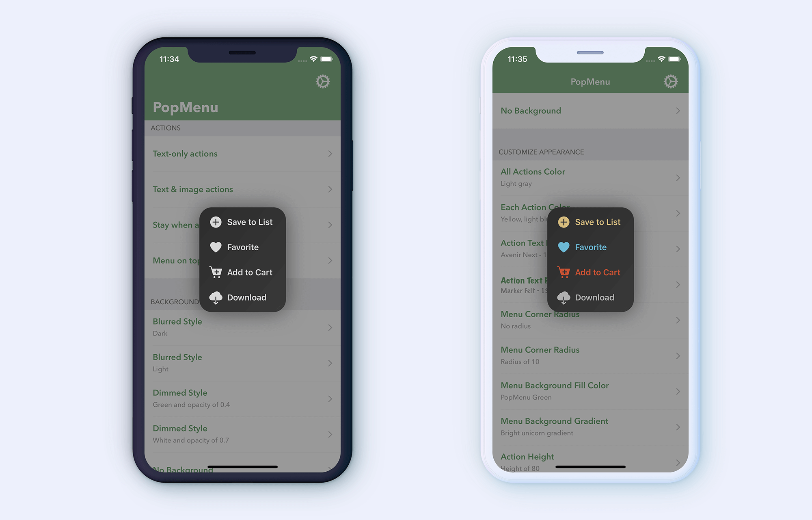
Task: Click the Add to Cart icon
Action: point(216,272)
